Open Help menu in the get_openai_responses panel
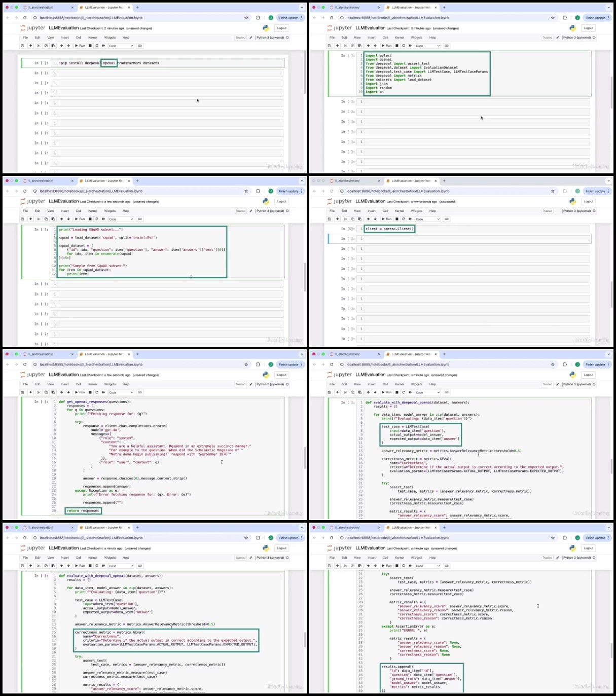616x696 pixels. pos(126,384)
